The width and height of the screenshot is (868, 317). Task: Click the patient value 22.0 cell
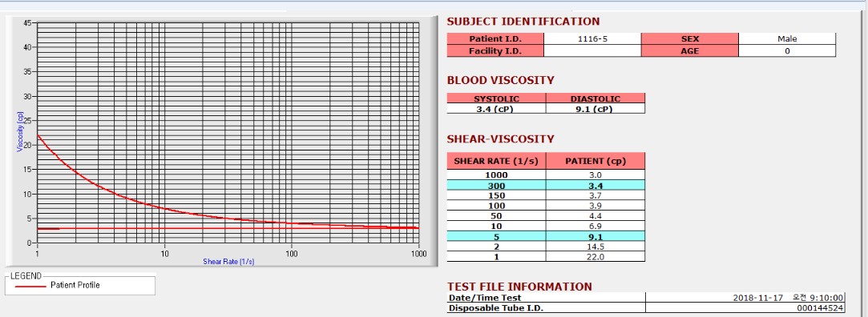[595, 257]
